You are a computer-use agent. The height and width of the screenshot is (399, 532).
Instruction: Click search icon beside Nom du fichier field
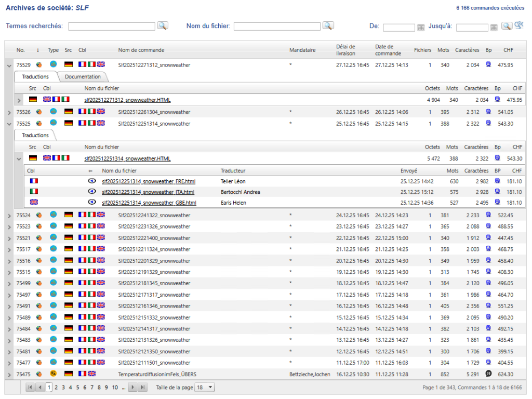(328, 26)
